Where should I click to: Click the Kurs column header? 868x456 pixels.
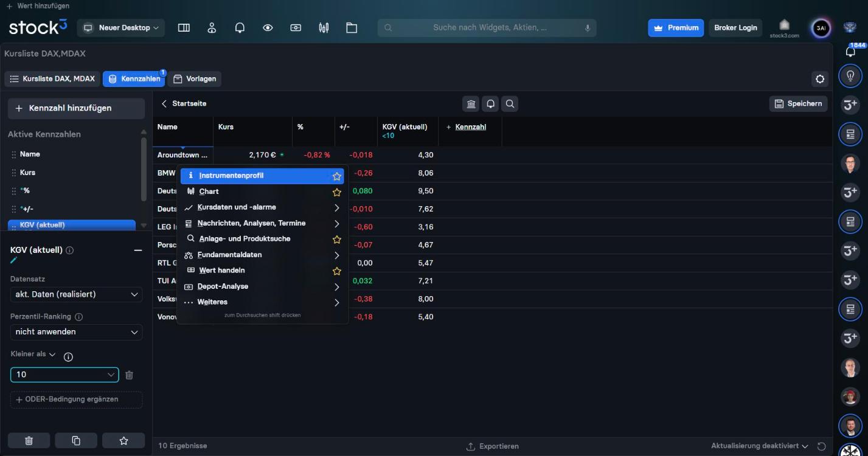[252, 131]
